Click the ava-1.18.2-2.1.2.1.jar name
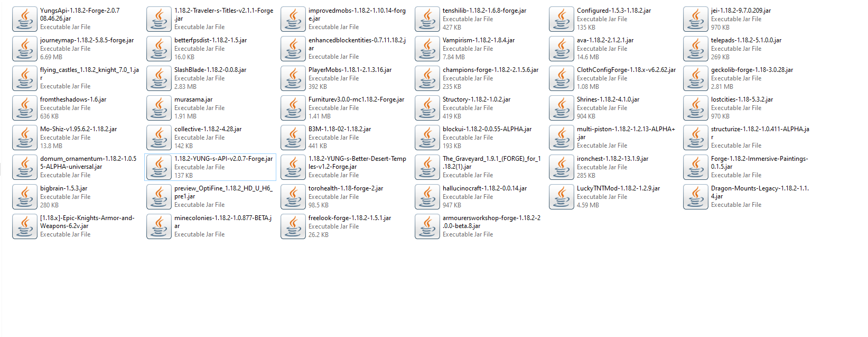868x337 pixels. [605, 40]
